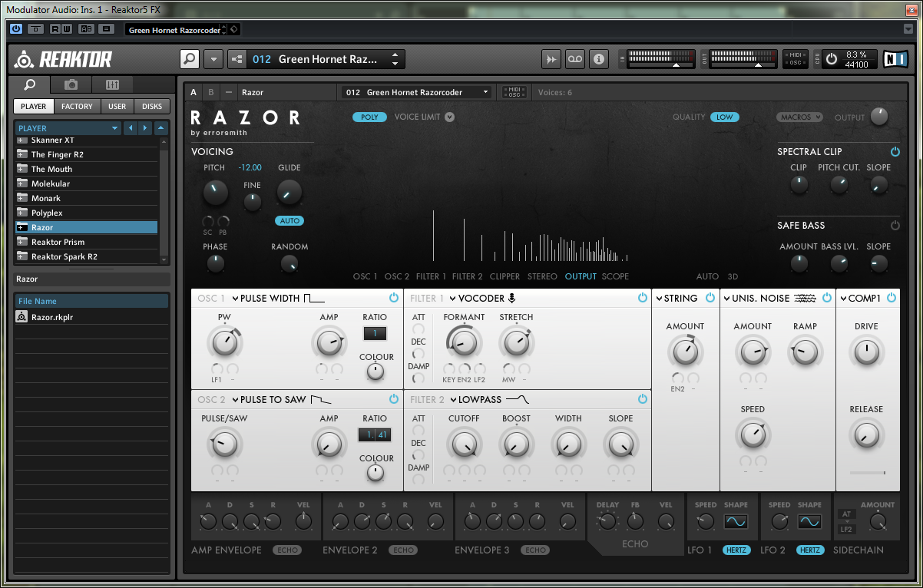This screenshot has height=588, width=923.
Task: Click the browser list scrollbar
Action: coord(163,201)
